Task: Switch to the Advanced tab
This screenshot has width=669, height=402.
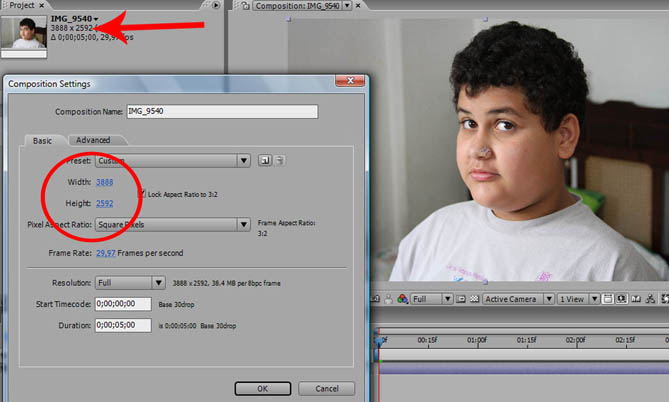Action: [93, 140]
